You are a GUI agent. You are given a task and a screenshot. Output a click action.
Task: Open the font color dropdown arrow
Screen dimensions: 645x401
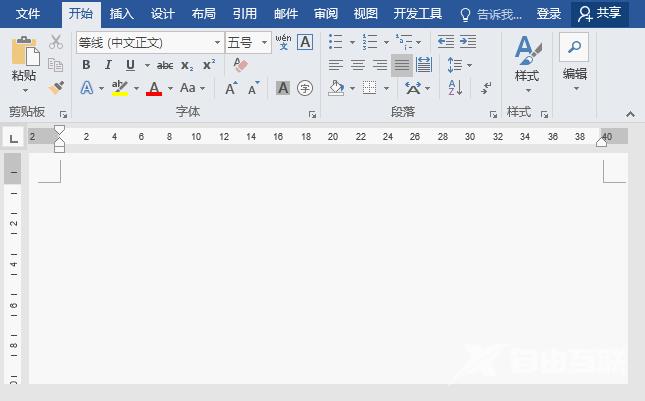pyautogui.click(x=170, y=89)
